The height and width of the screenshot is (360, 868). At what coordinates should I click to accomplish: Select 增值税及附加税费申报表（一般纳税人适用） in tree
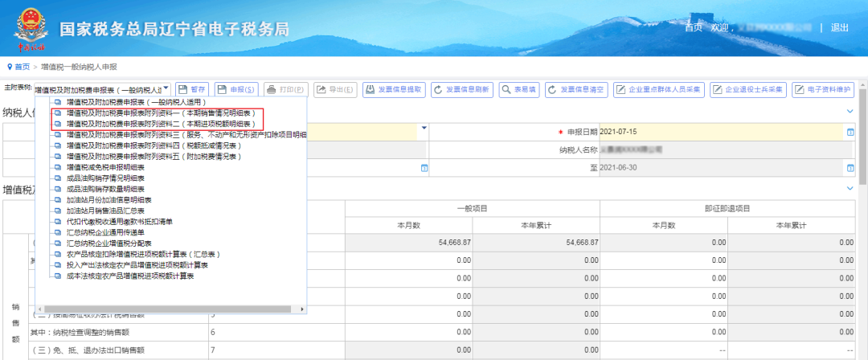(136, 103)
